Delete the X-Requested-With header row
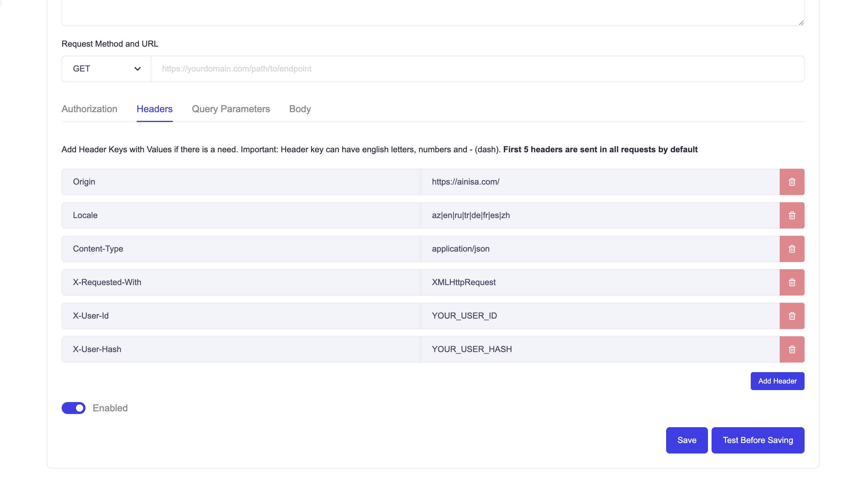This screenshot has width=868, height=490. 792,282
